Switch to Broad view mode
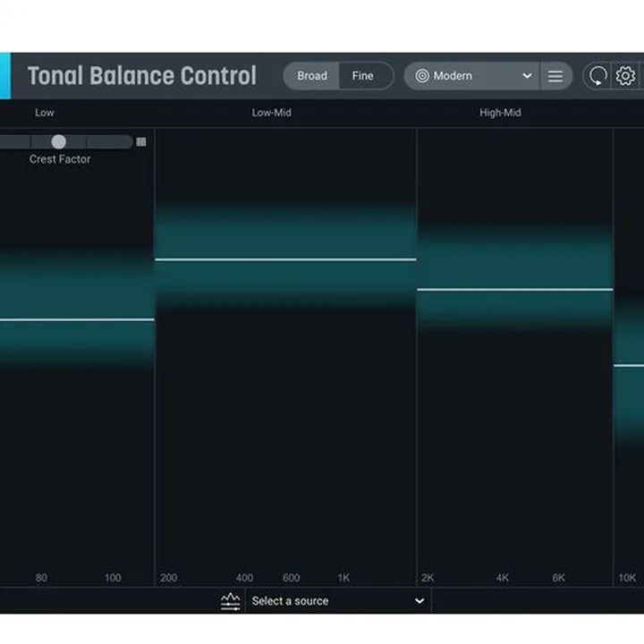This screenshot has width=644, height=644. pyautogui.click(x=312, y=76)
